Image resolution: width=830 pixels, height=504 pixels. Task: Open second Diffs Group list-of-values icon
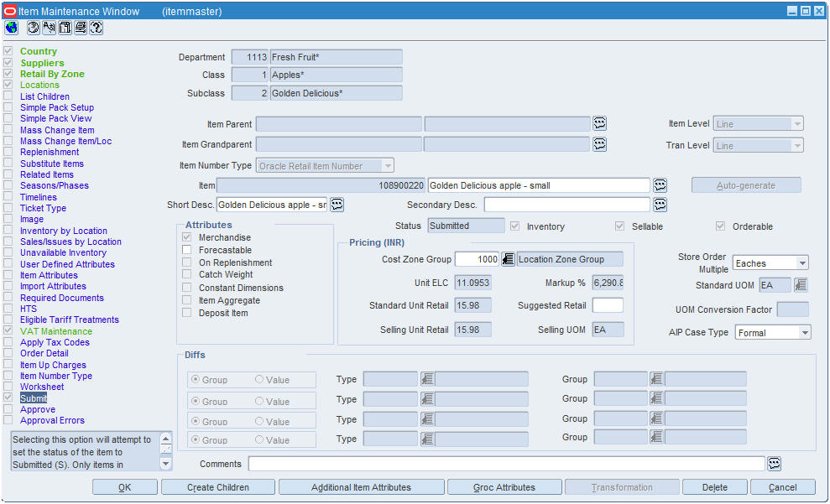(x=656, y=398)
